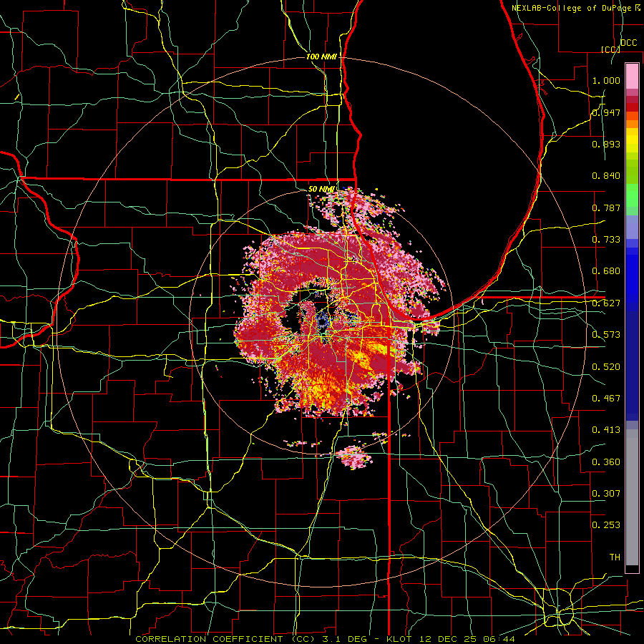Click the 0.627 color scale label
The height and width of the screenshot is (644, 644).
[x=606, y=303]
